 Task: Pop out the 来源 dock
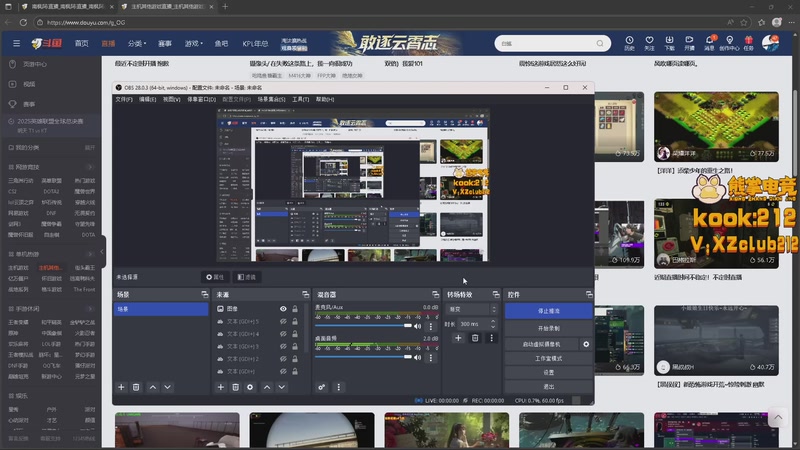click(x=305, y=294)
